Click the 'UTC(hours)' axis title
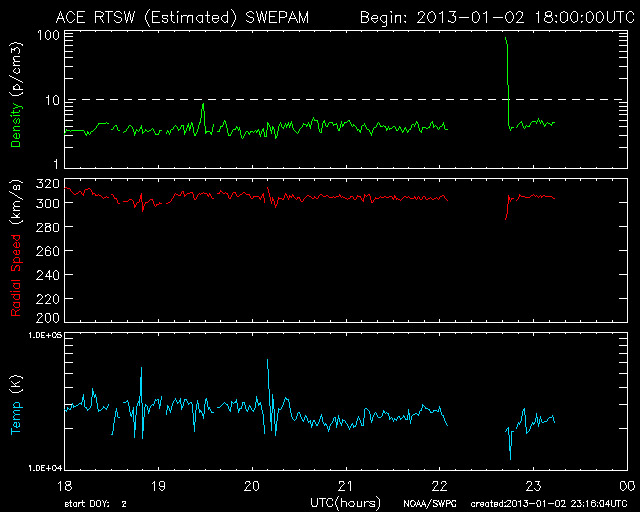This screenshot has height=512, width=640. tap(345, 503)
